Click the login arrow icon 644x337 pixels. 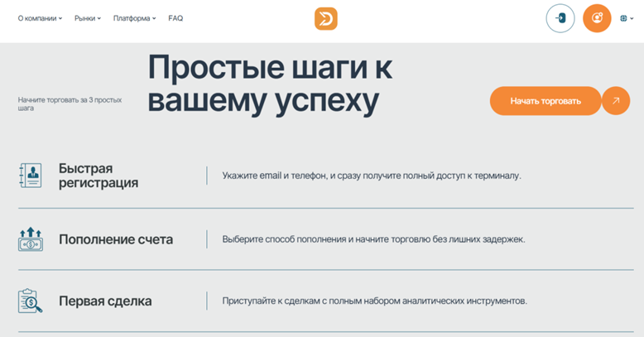click(x=560, y=18)
